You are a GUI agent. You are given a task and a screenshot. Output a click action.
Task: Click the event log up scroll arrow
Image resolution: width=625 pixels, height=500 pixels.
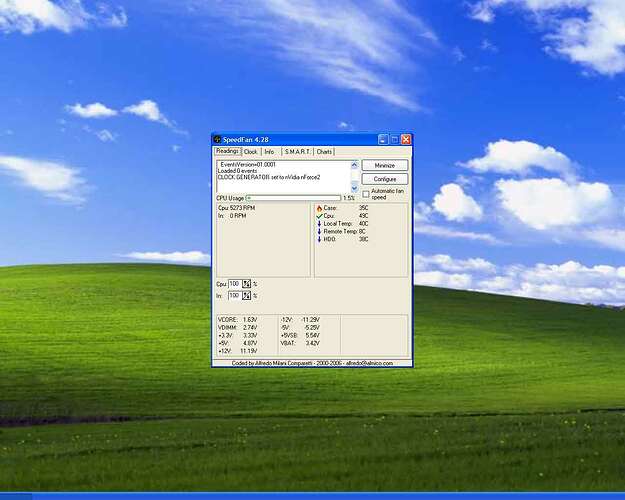[354, 164]
